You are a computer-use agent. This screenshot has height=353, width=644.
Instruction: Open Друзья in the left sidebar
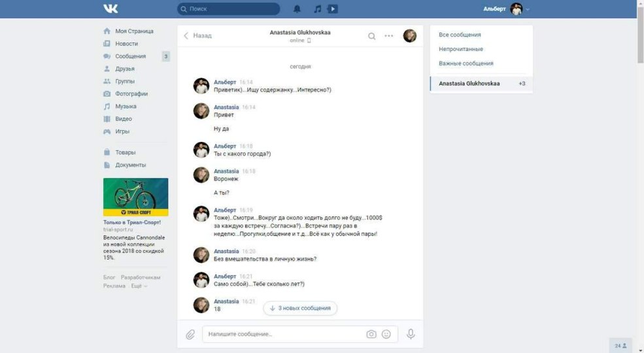(x=125, y=69)
